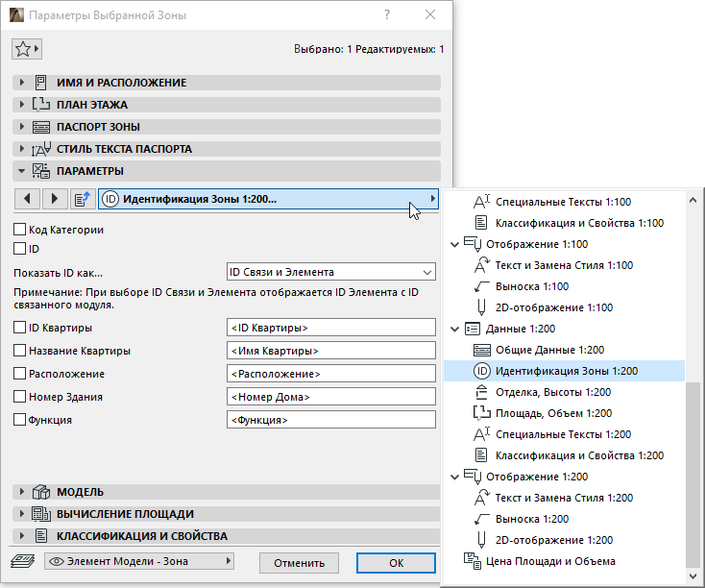This screenshot has height=588, width=705.
Task: Enable Код Категории checkbox
Action: tap(20, 230)
